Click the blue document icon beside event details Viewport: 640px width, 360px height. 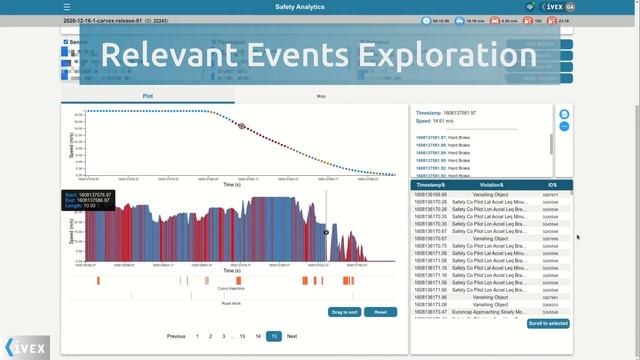(x=564, y=114)
